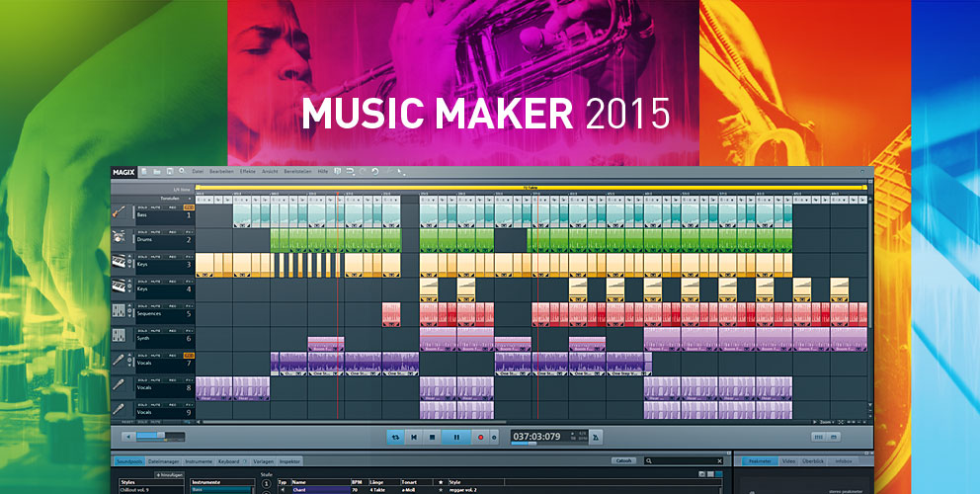
Task: Click the drum kit icon on track 2
Action: point(119,236)
